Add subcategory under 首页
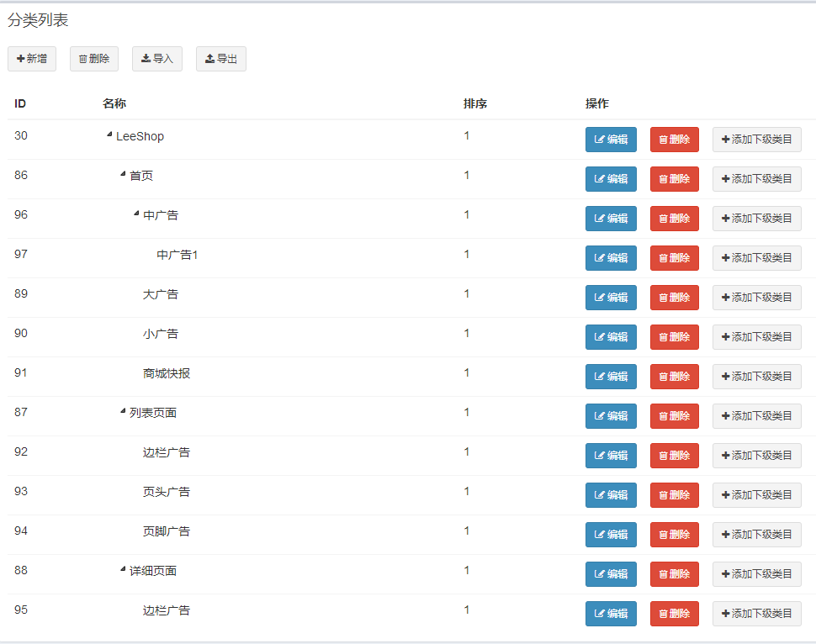Viewport: 816px width, 644px height. pos(756,179)
